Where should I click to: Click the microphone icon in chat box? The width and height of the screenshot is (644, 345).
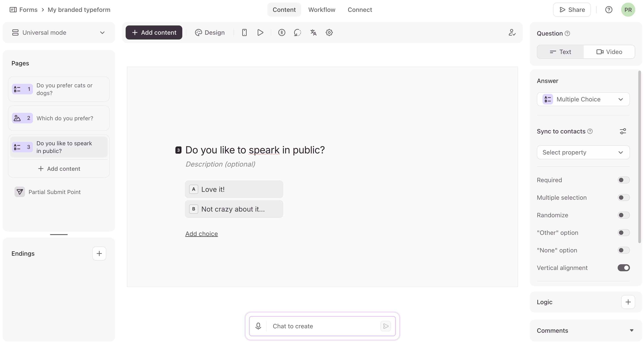[x=258, y=326]
